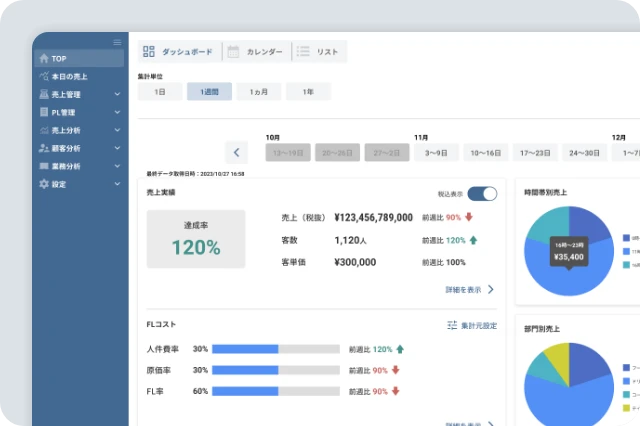The width and height of the screenshot is (640, 426).
Task: Go to previous week with left arrow
Action: pos(237,153)
